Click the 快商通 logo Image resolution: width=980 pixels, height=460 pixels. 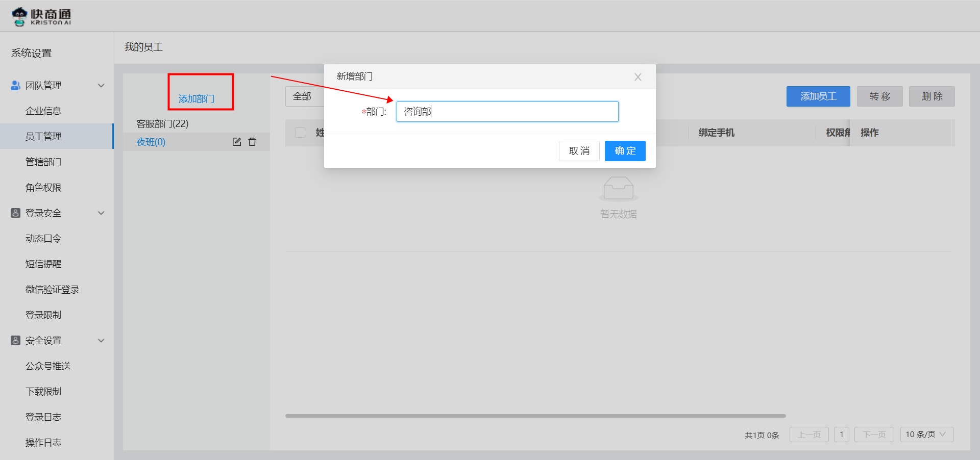point(41,16)
